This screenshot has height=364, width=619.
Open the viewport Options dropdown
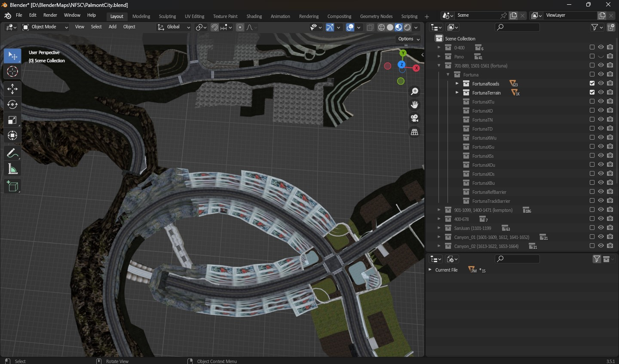click(x=408, y=39)
